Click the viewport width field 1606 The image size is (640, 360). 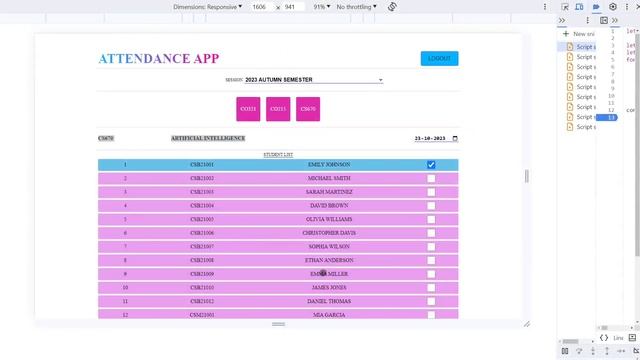[x=261, y=7]
